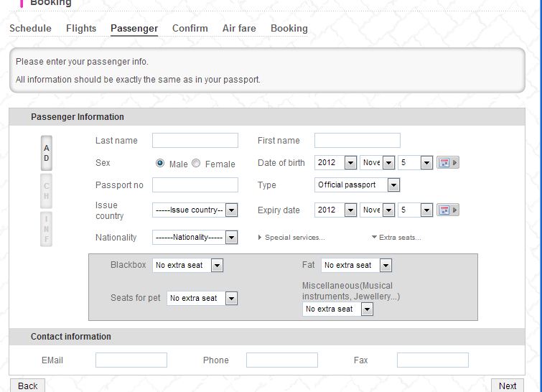Select the AD adult passenger icon
The width and height of the screenshot is (542, 392).
(x=47, y=153)
